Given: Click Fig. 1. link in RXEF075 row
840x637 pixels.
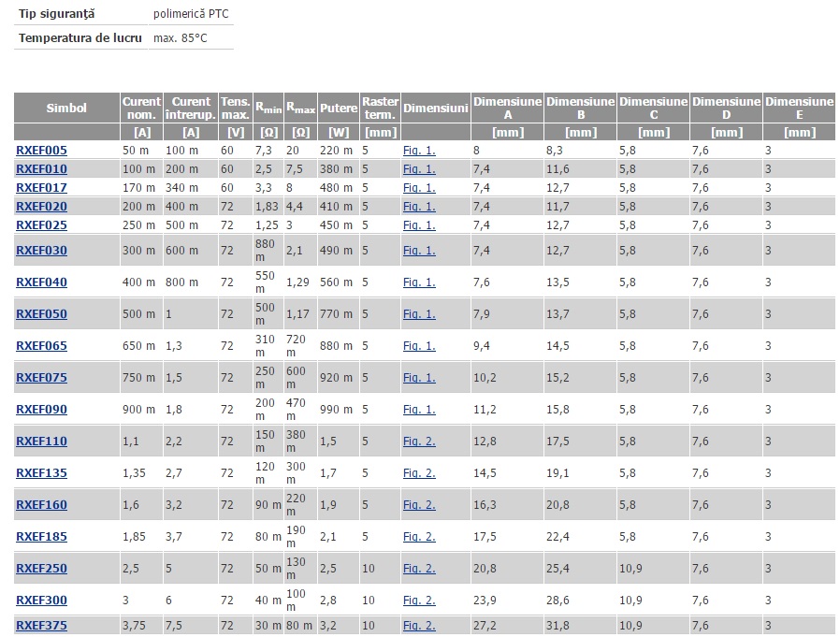Looking at the screenshot, I should 419,378.
